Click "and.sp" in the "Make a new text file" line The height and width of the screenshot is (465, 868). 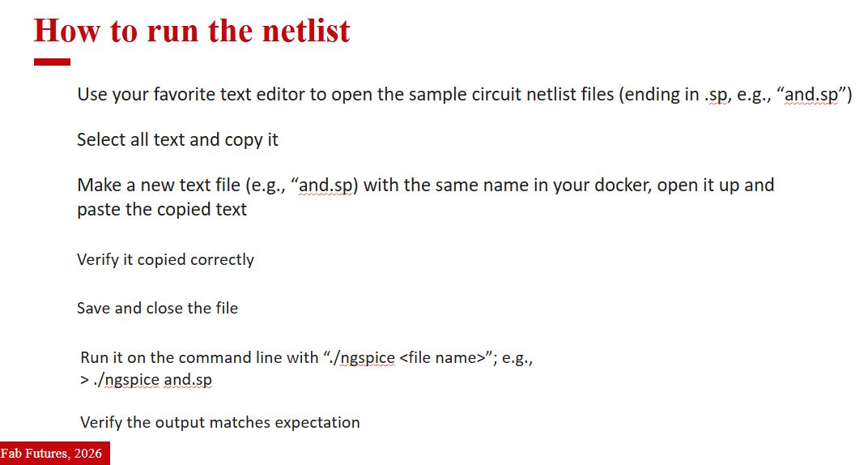pos(327,185)
